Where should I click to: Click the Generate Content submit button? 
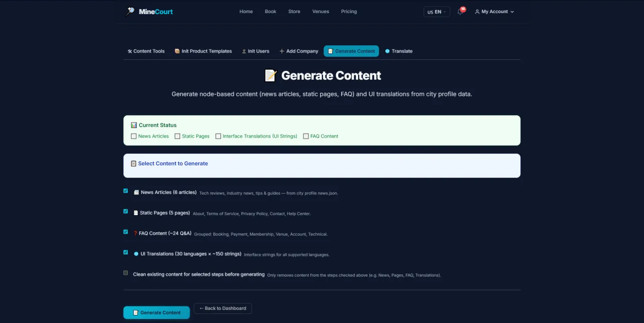click(156, 312)
